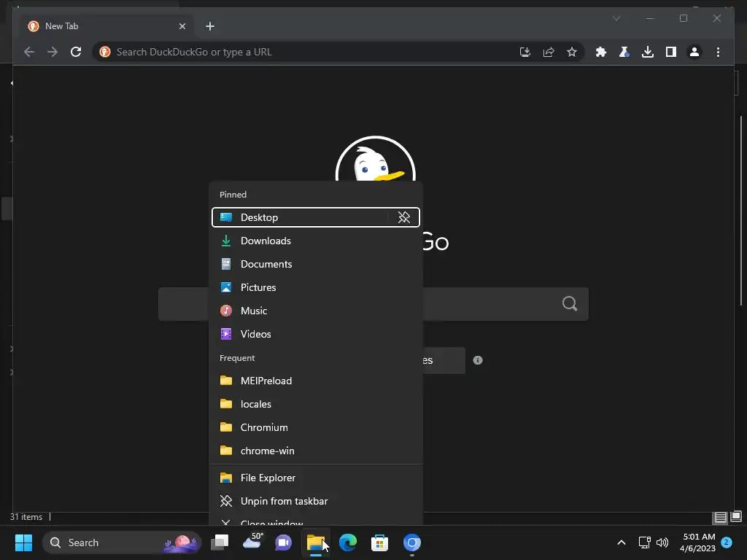
Task: Open Downloads from the jump list
Action: pos(315,241)
